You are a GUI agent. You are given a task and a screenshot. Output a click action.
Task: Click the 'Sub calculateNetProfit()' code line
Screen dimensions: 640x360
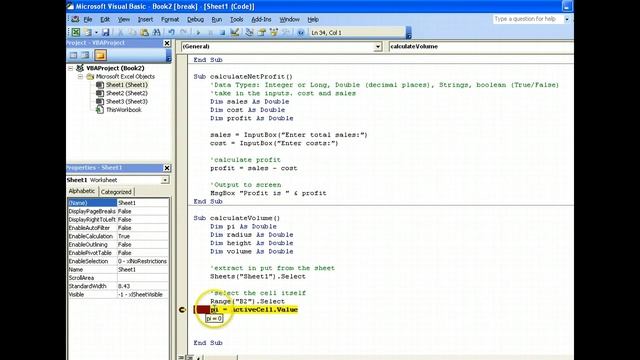(x=243, y=77)
